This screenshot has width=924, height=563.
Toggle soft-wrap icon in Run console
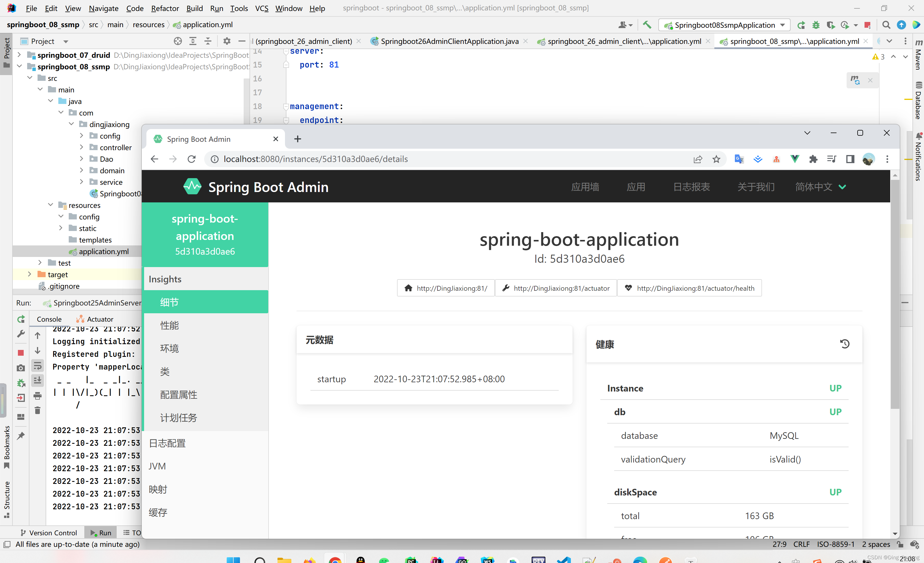click(x=38, y=366)
